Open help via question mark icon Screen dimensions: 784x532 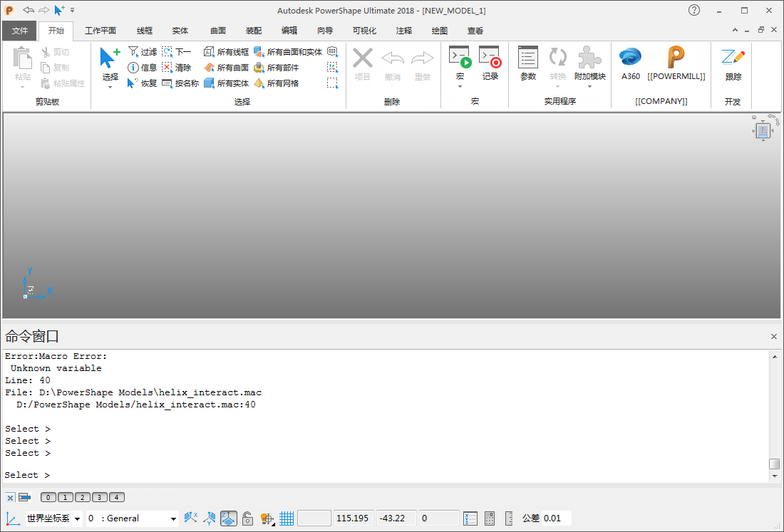point(694,10)
